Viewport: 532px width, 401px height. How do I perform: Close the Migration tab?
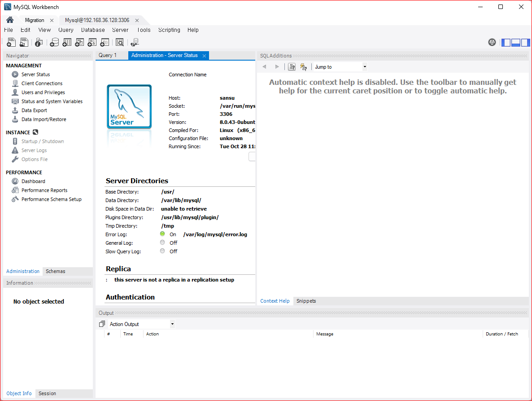click(52, 20)
